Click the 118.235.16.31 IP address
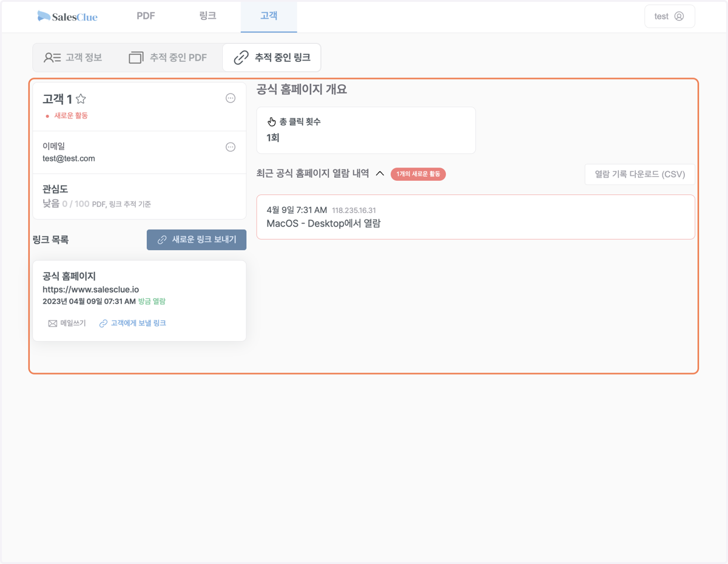The height and width of the screenshot is (564, 728). [354, 211]
